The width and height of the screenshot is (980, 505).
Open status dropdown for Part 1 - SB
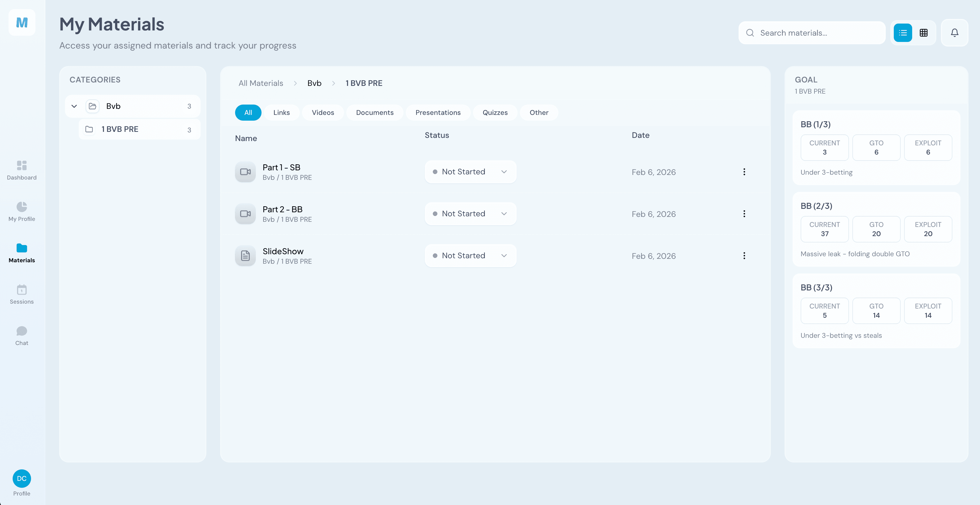tap(470, 172)
